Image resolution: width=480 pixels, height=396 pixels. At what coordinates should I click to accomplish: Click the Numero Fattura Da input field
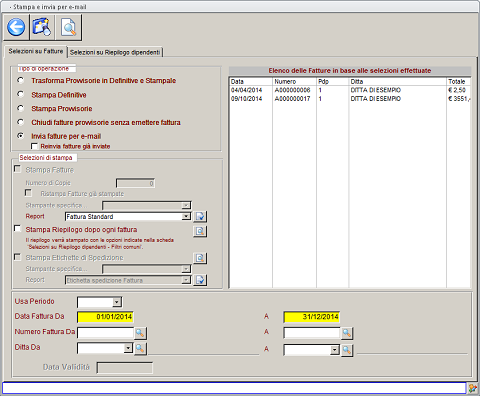click(x=105, y=332)
